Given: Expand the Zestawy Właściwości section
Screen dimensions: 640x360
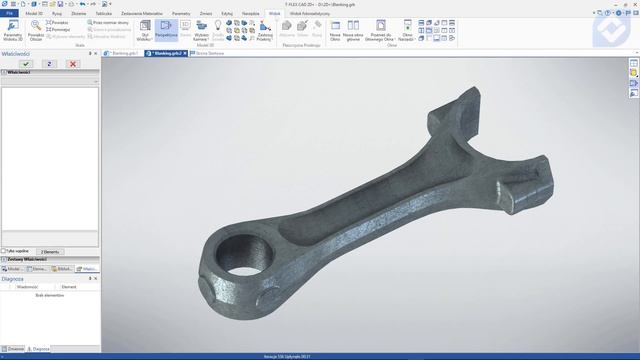Looking at the screenshot, I should [50, 259].
